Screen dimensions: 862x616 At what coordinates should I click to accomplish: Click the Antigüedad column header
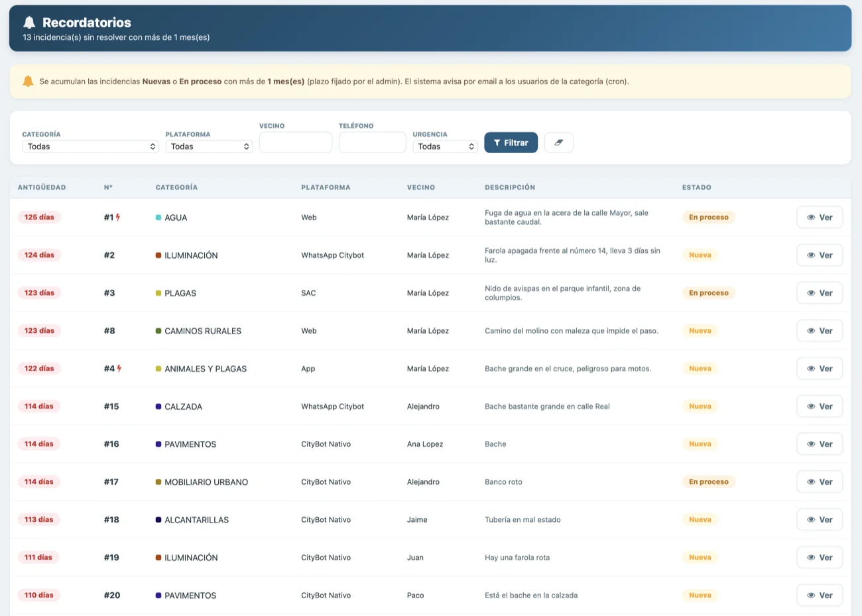click(42, 188)
